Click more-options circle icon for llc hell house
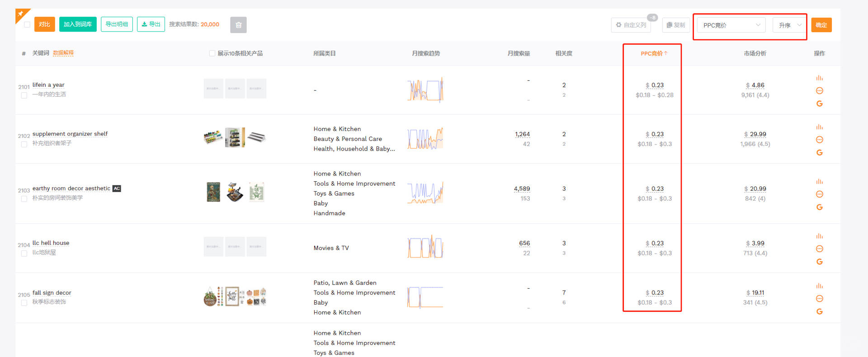868x357 pixels. tap(819, 249)
